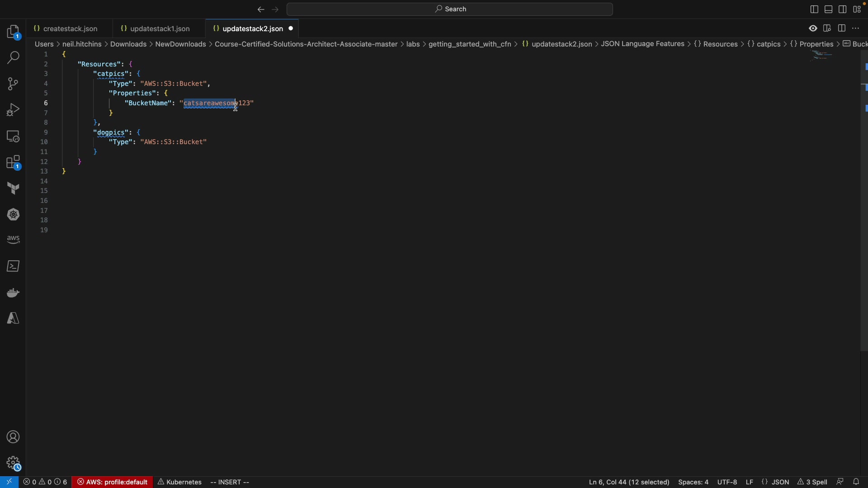The image size is (868, 488).
Task: Open the Source Control view
Action: 13,84
